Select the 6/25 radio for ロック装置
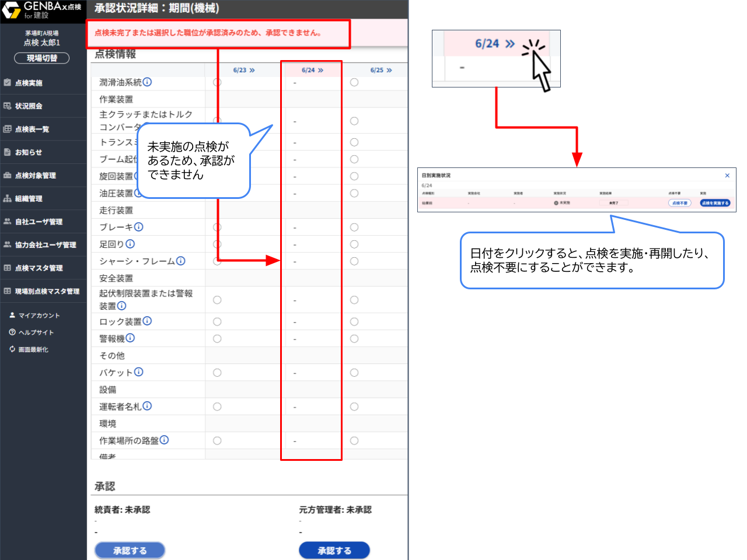Viewport: 747px width, 560px height. 354,321
